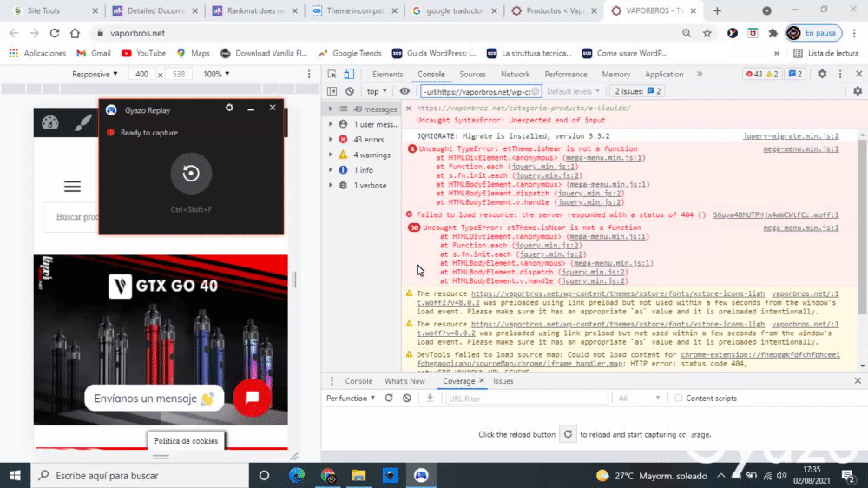This screenshot has width=868, height=488.
Task: Reload page in the browser toolbar
Action: [54, 33]
